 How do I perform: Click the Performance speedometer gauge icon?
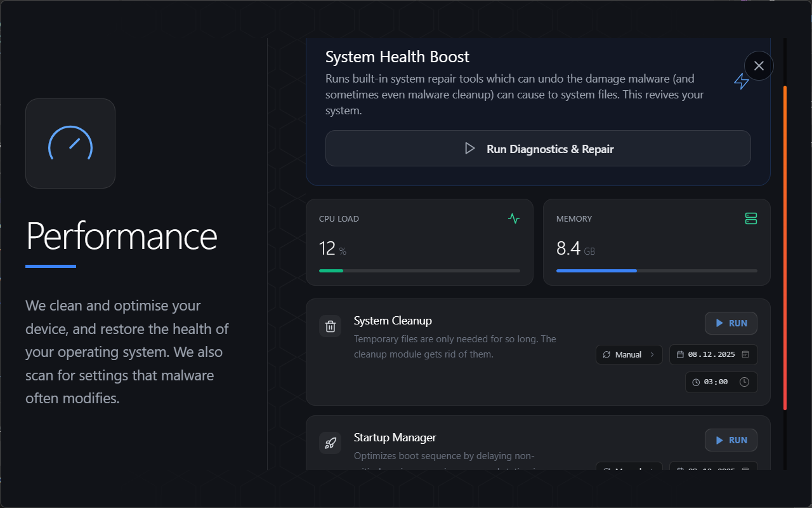pyautogui.click(x=70, y=143)
